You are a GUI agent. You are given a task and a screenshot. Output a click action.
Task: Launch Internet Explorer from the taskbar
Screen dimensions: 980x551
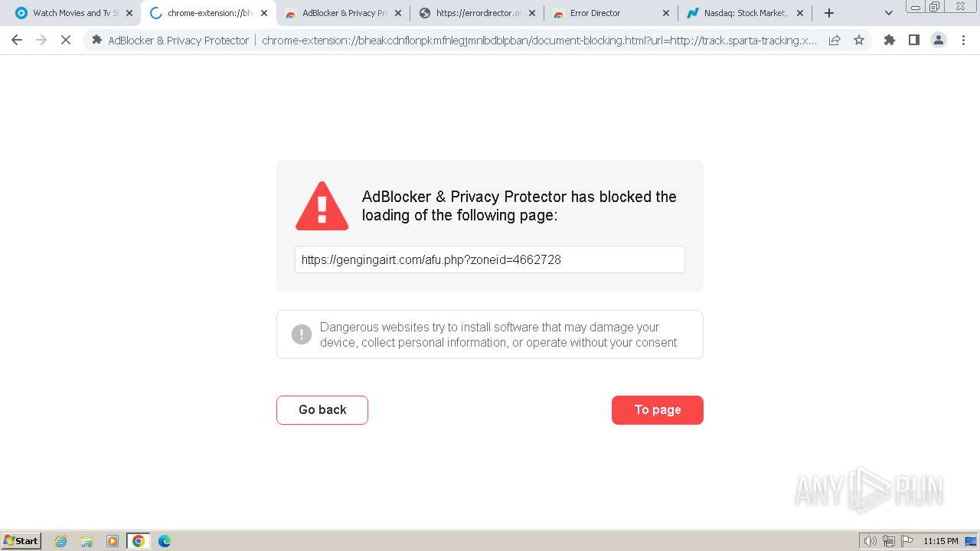click(x=61, y=541)
